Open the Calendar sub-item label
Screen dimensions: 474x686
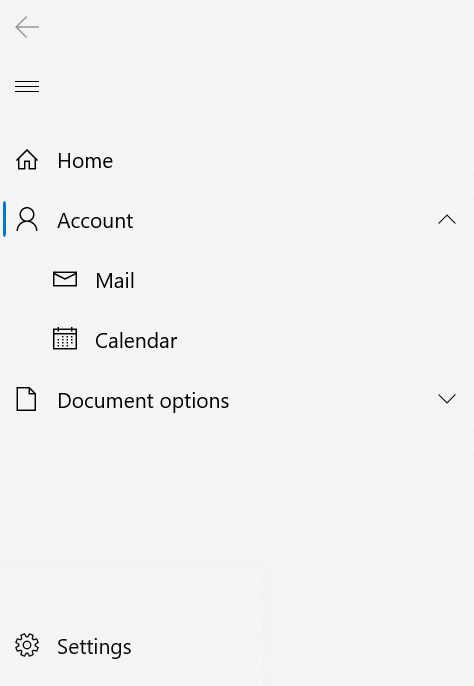pos(136,340)
